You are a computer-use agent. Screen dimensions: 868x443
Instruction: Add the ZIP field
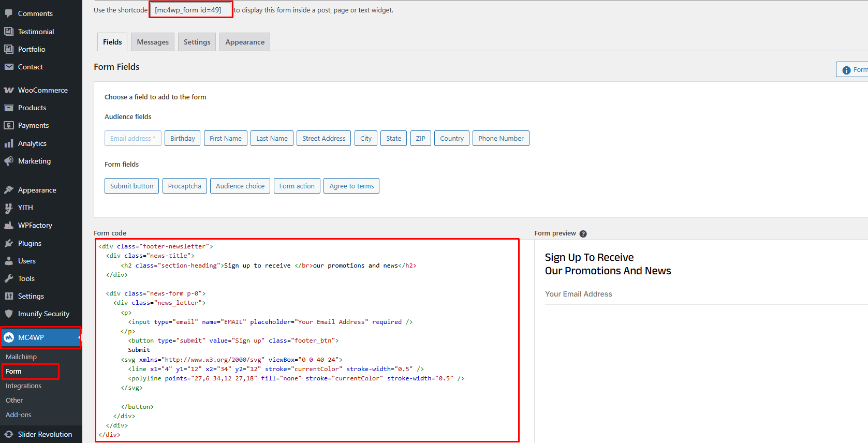click(421, 138)
